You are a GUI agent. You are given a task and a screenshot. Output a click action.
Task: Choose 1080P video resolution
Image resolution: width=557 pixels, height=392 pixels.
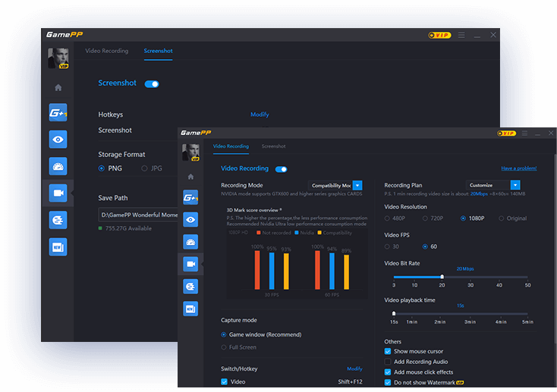pyautogui.click(x=463, y=218)
